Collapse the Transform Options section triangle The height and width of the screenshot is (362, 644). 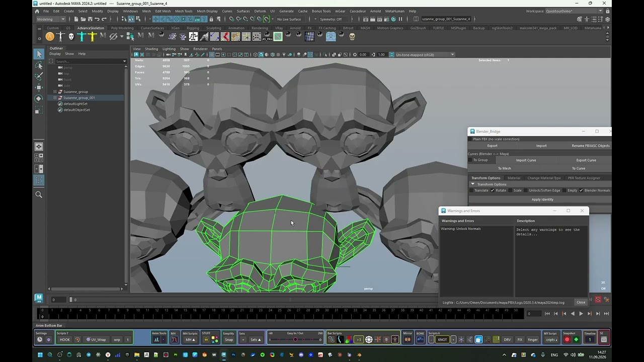[472, 184]
